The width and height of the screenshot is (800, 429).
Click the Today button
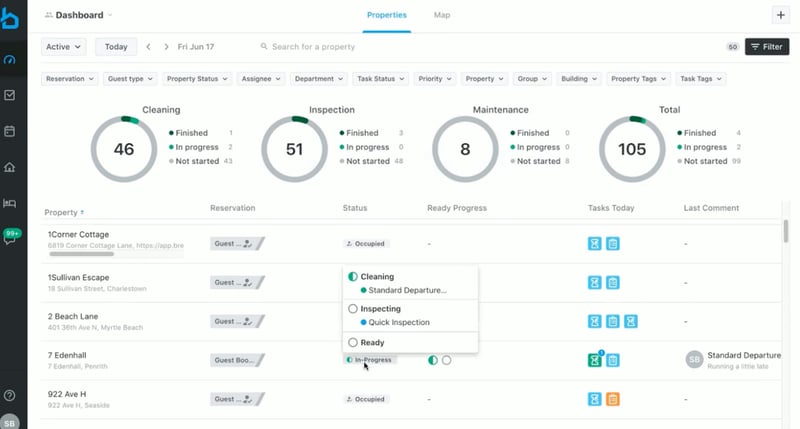tap(116, 47)
